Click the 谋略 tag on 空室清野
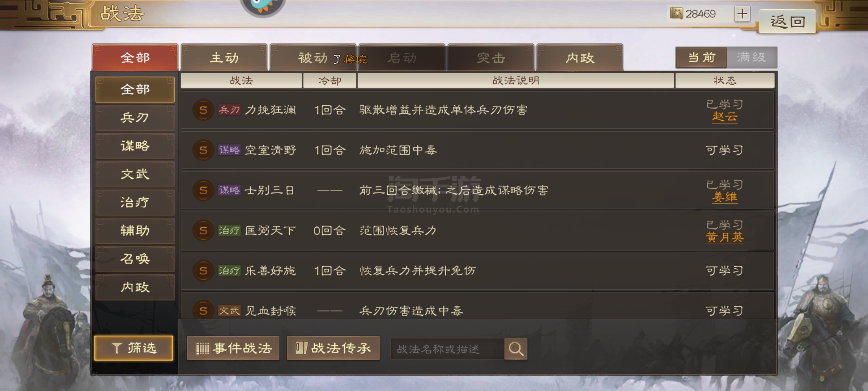 [x=229, y=150]
